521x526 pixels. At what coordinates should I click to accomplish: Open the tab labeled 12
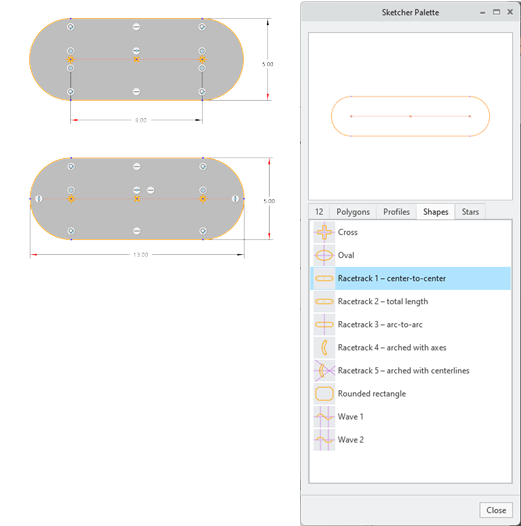click(319, 212)
